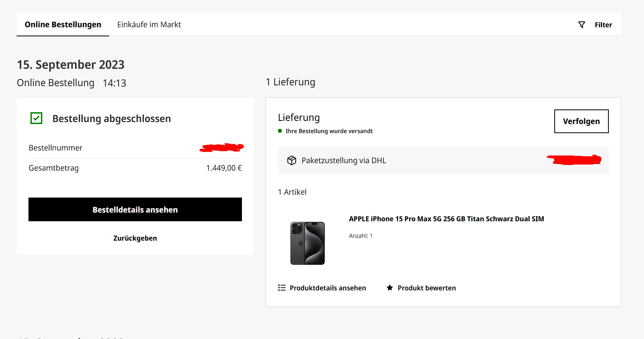The width and height of the screenshot is (644, 339).
Task: Open the APPLE iPhone 15 Pro Max title
Action: click(446, 219)
